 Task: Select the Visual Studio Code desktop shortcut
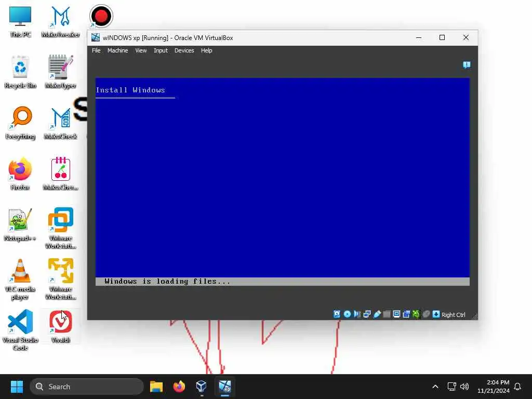coord(20,330)
